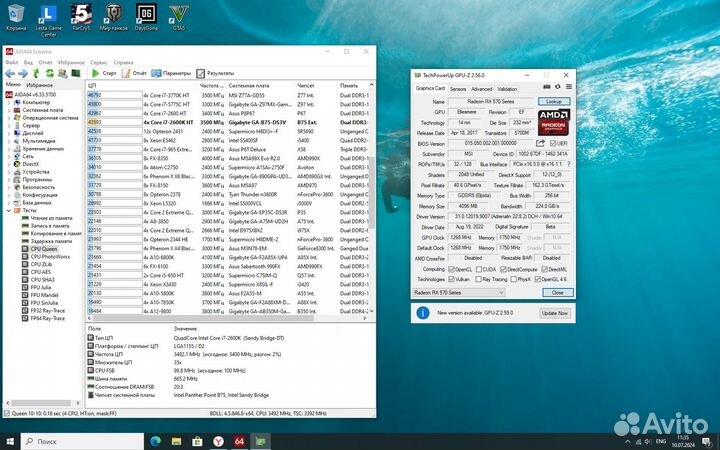Viewport: 720px width, 450px height.
Task: Toggle the UEFI checkbox in GPU-Z
Action: [553, 143]
